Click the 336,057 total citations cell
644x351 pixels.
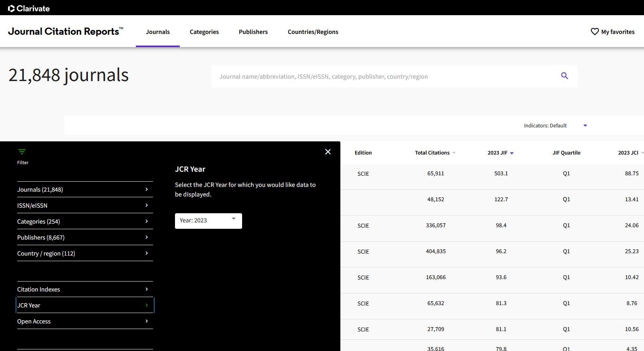pos(435,225)
